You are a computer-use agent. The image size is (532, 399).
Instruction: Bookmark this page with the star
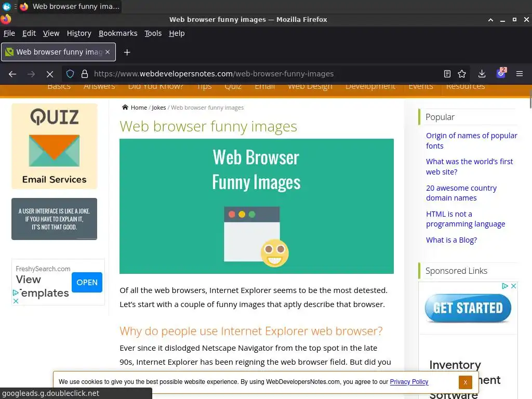click(x=462, y=74)
